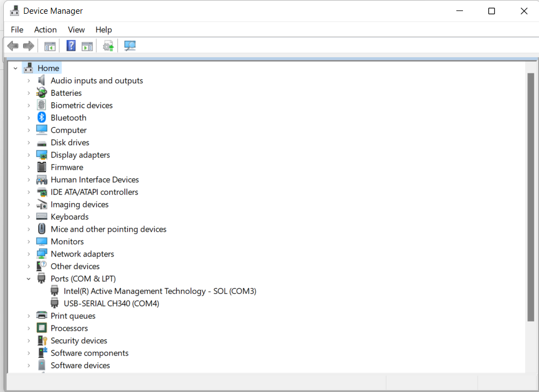Expand the Network adapters chevron
539x392 pixels.
pyautogui.click(x=29, y=254)
